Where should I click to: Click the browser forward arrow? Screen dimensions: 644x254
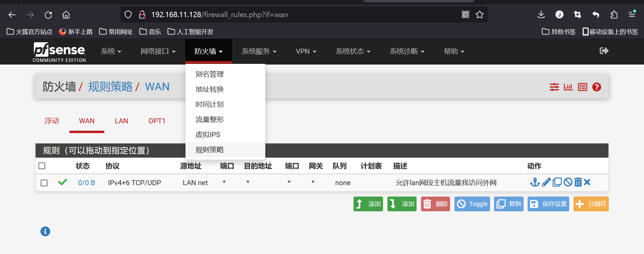(30, 15)
